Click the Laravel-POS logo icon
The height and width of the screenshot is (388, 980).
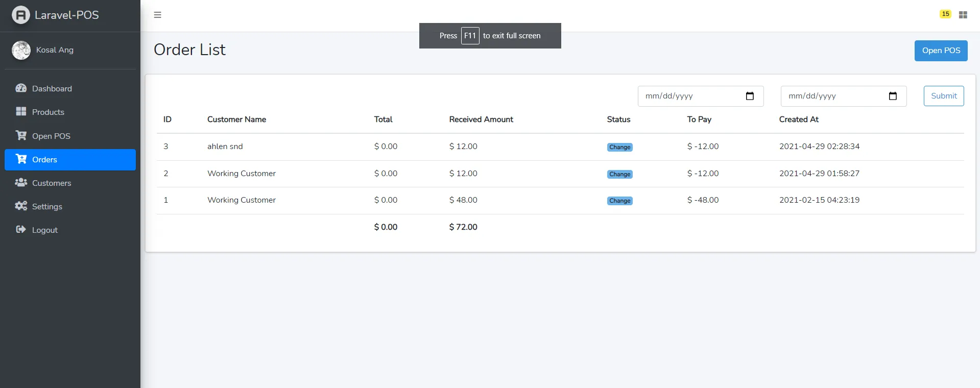[21, 15]
